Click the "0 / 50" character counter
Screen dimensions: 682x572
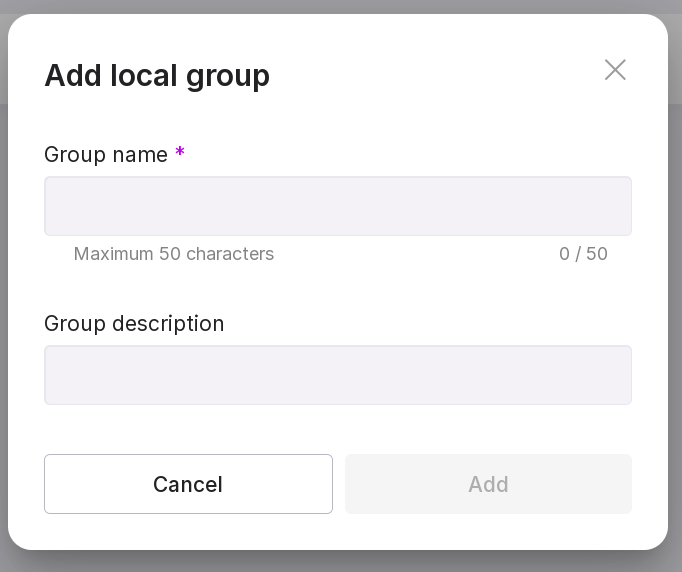[x=583, y=254]
